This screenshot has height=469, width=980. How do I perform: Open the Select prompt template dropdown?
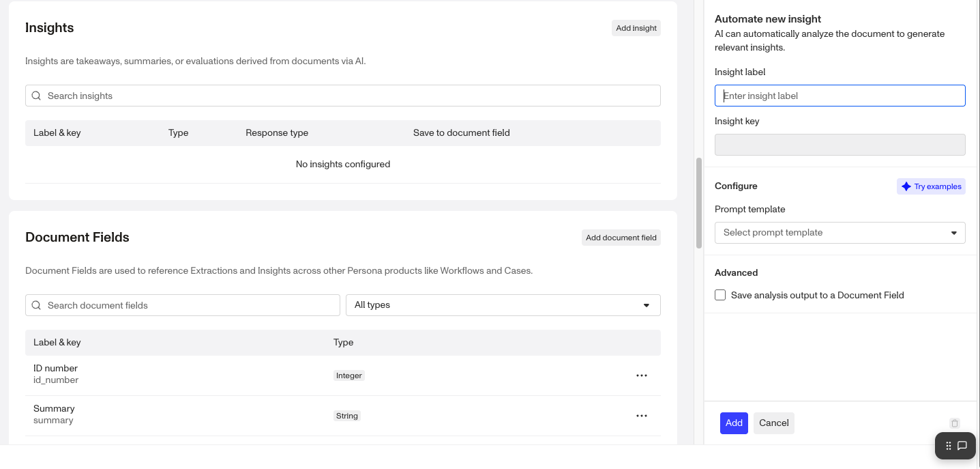[840, 233]
